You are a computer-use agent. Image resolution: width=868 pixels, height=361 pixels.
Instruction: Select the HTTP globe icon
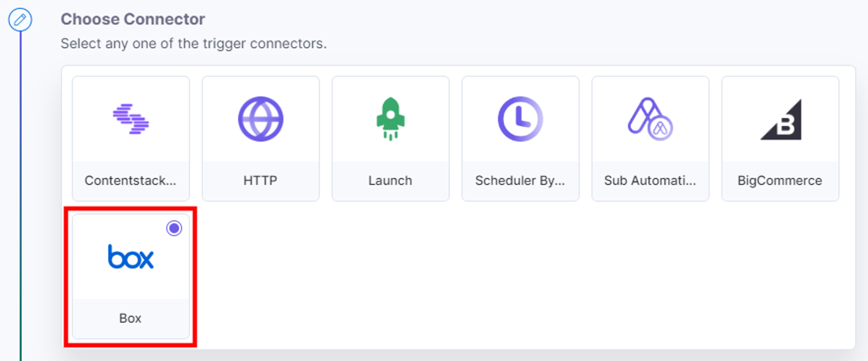click(260, 119)
